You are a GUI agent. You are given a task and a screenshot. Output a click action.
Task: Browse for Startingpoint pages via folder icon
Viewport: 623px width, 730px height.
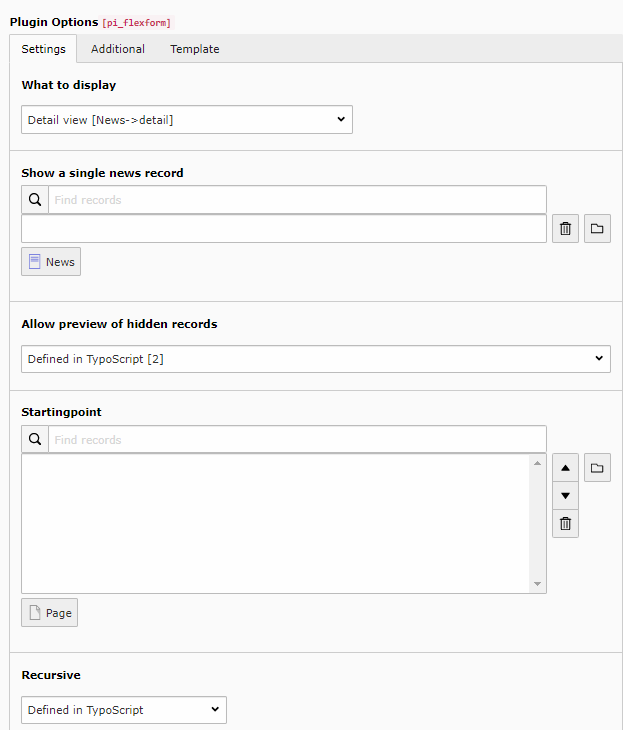click(x=597, y=468)
